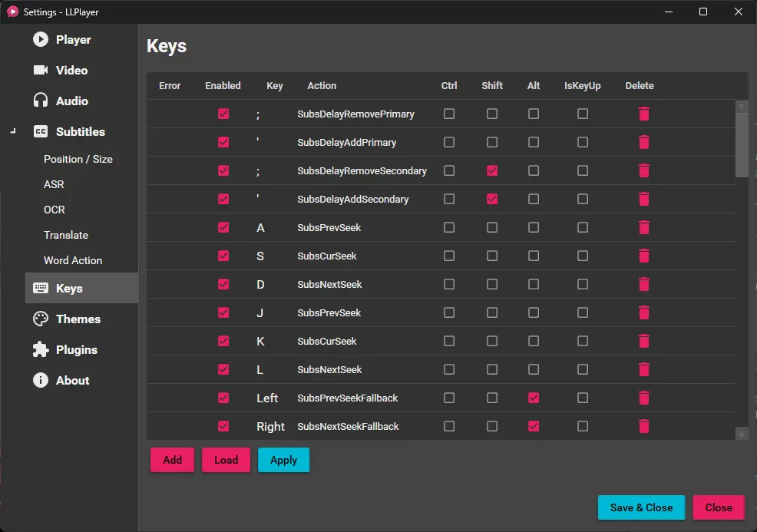Screen dimensions: 757x532
Task: Load key bindings with Load button
Action: (226, 460)
